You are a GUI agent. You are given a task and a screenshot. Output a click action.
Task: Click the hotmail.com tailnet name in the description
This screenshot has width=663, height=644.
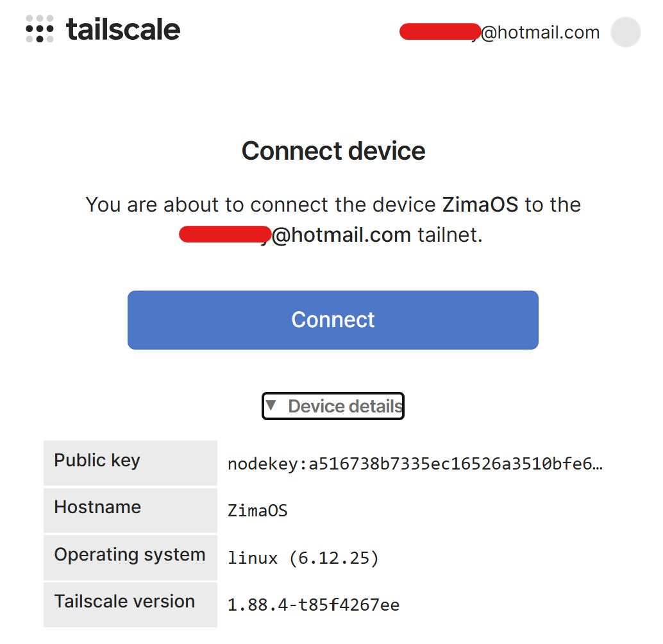point(341,235)
